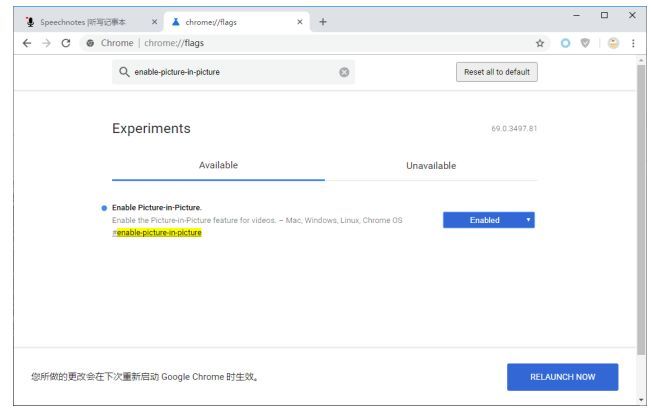Click inside the search flags input field
Viewport: 651px width, 412px height.
coord(230,72)
